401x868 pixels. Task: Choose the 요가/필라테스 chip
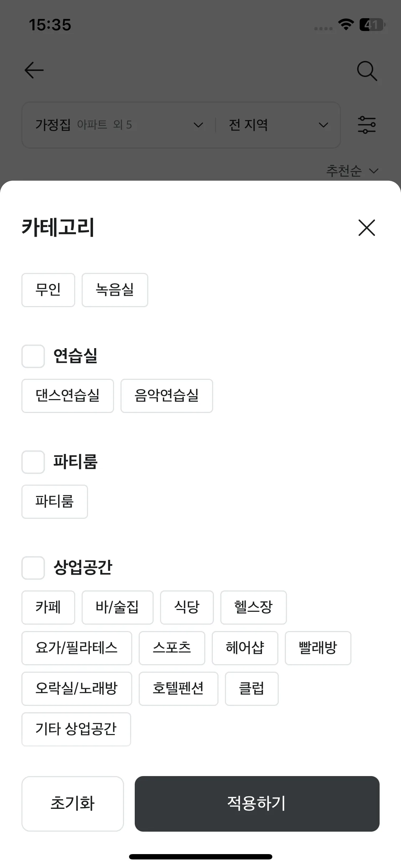point(77,648)
